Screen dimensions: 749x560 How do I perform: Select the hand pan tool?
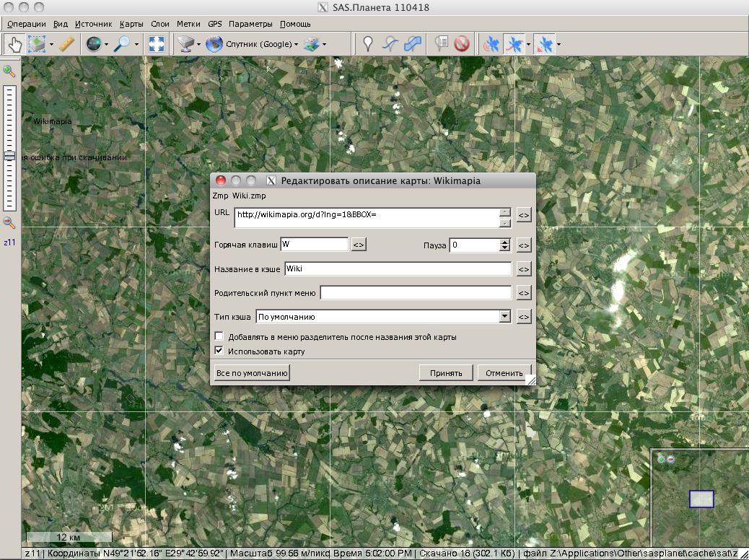pyautogui.click(x=14, y=44)
